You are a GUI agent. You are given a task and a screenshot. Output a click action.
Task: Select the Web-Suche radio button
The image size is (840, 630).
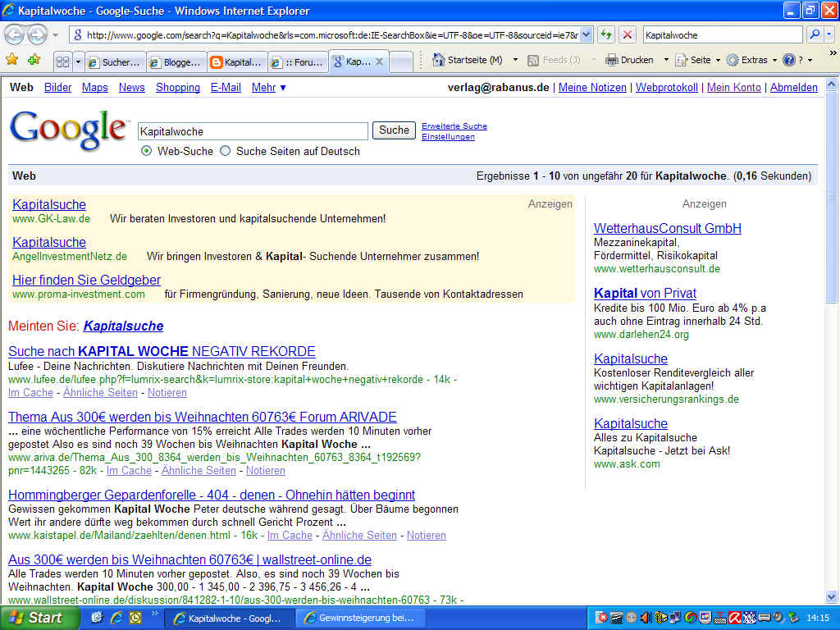click(146, 151)
